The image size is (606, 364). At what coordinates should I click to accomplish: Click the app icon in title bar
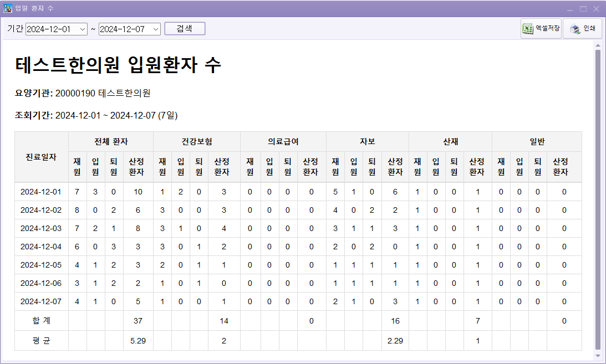point(8,9)
